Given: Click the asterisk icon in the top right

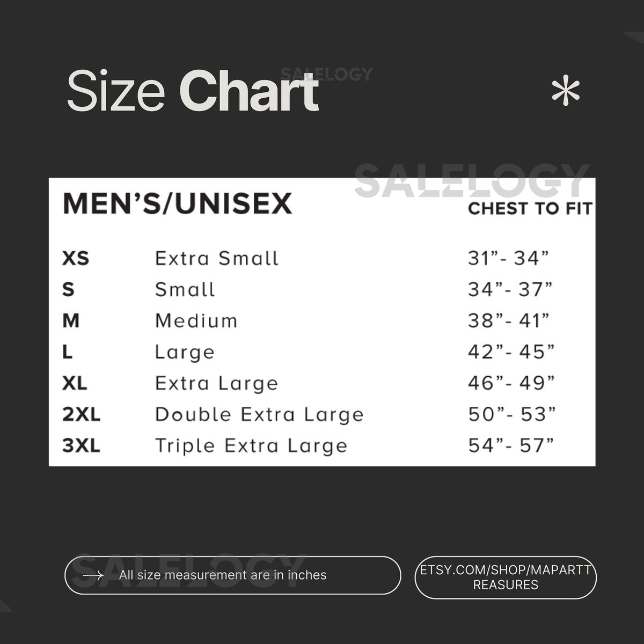Looking at the screenshot, I should (566, 92).
